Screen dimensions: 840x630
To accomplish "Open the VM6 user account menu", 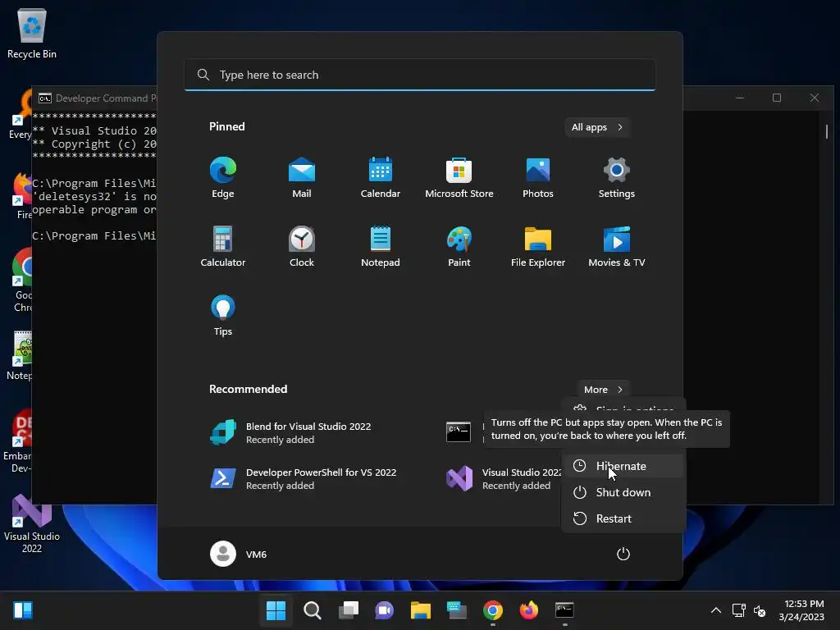I will [x=239, y=554].
